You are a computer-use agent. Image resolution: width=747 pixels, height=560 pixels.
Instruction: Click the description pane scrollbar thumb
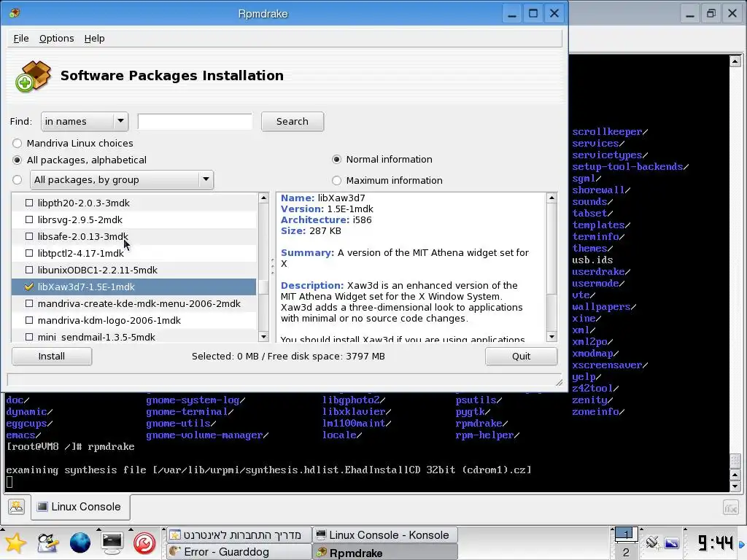pyautogui.click(x=551, y=248)
